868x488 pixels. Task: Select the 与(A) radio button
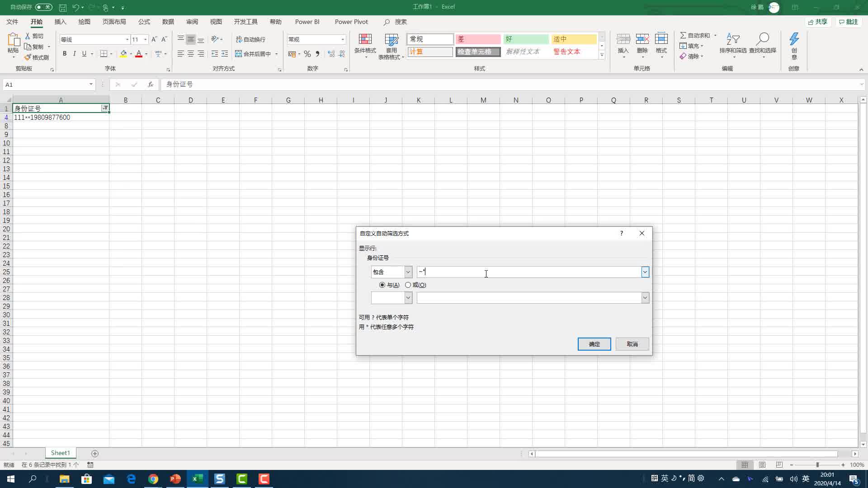pyautogui.click(x=382, y=285)
